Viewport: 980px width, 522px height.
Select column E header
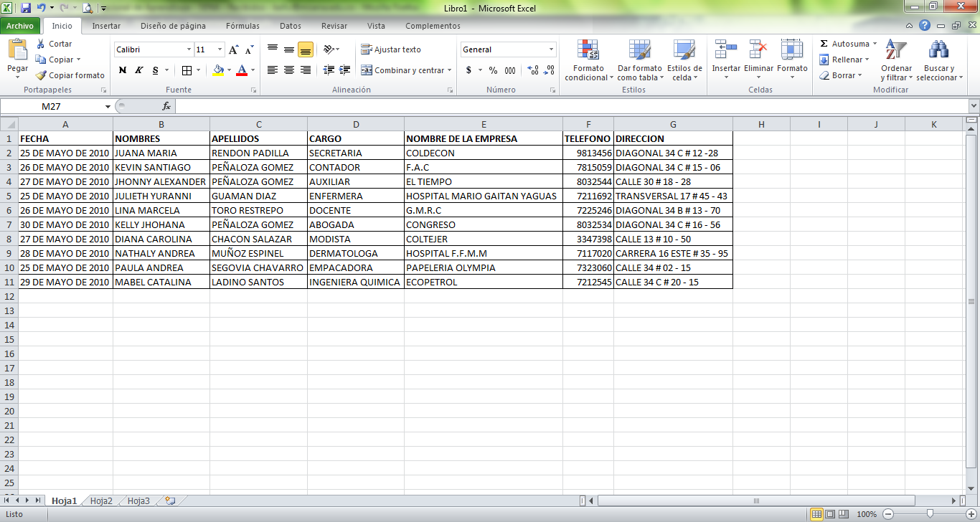(x=484, y=124)
